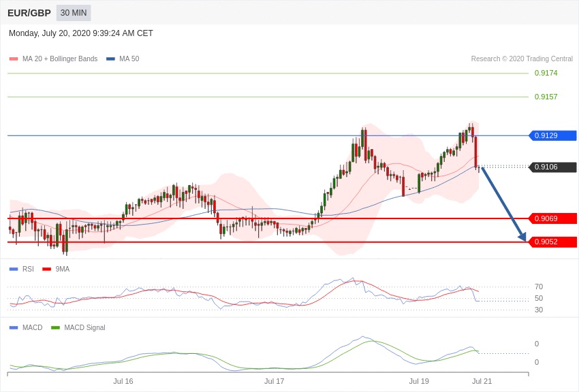Select the black 0.9106 current price tag

click(x=553, y=167)
